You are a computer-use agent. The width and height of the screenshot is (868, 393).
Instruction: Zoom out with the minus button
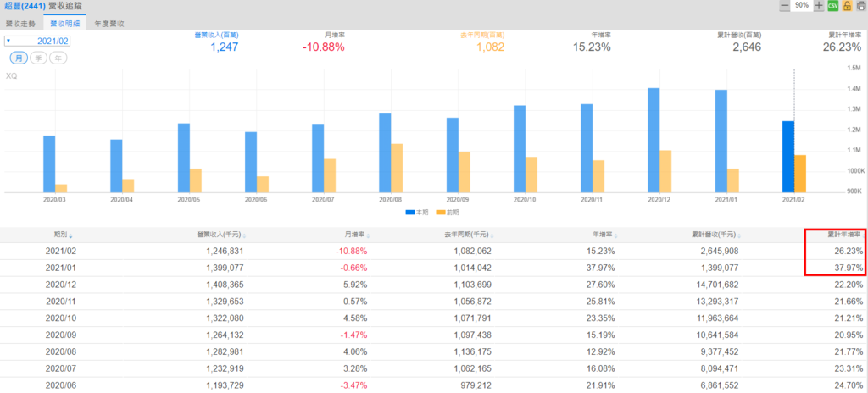tap(784, 6)
